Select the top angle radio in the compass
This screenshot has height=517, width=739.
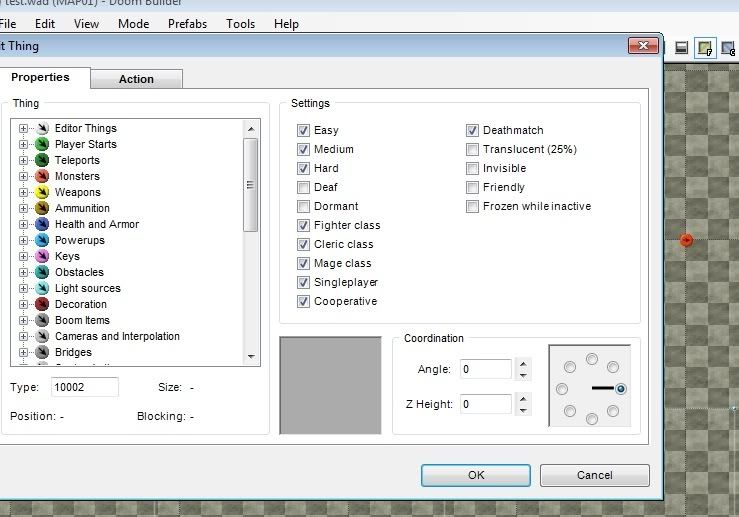tap(592, 358)
